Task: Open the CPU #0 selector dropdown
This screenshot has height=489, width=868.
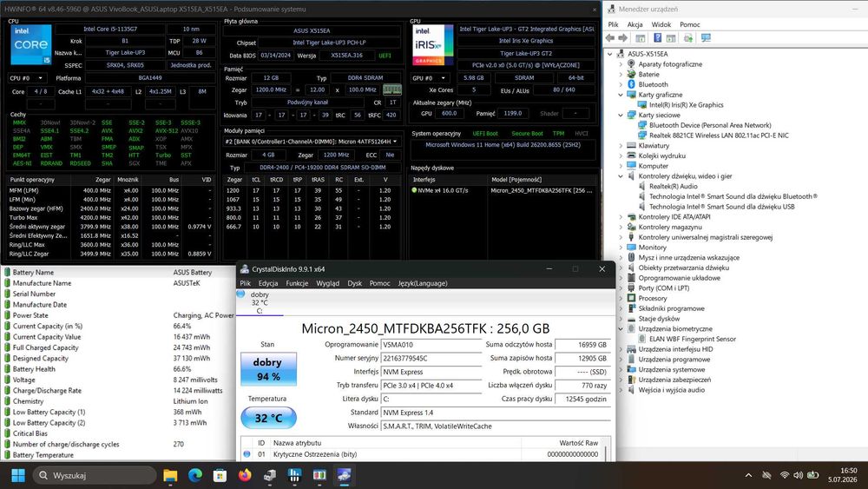Action: pos(27,78)
